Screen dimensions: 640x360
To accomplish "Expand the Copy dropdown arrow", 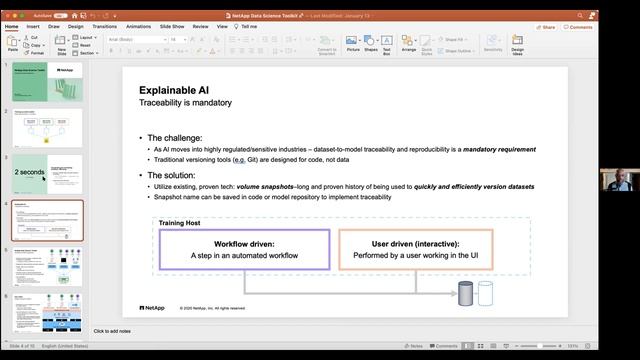I will (x=44, y=45).
